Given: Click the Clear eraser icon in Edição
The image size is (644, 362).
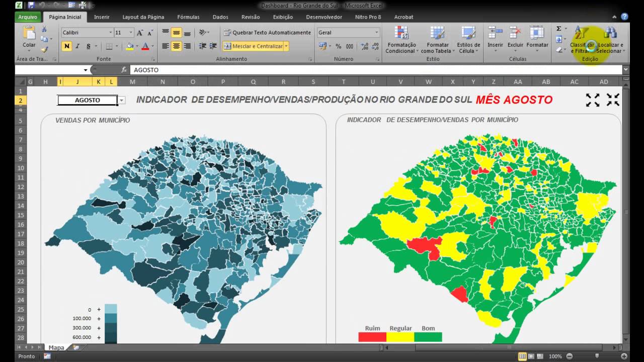Looking at the screenshot, I should [559, 49].
